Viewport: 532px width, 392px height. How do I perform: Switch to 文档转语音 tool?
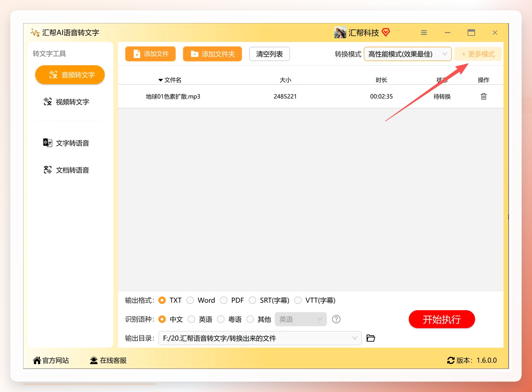coord(66,170)
